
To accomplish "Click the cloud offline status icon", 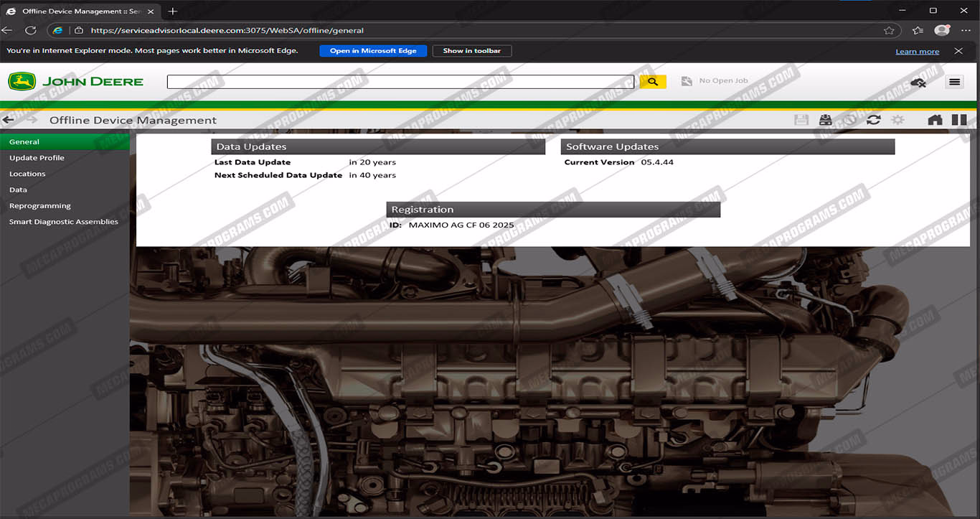I will point(918,83).
